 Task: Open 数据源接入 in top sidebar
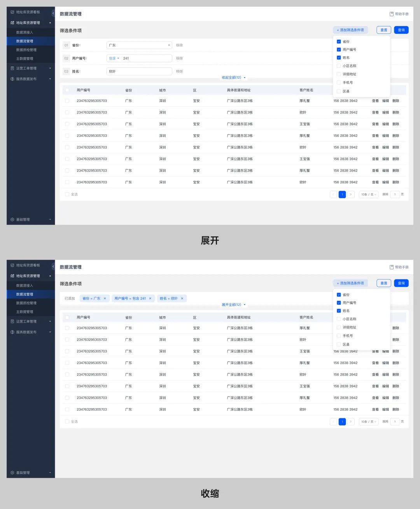pyautogui.click(x=31, y=32)
